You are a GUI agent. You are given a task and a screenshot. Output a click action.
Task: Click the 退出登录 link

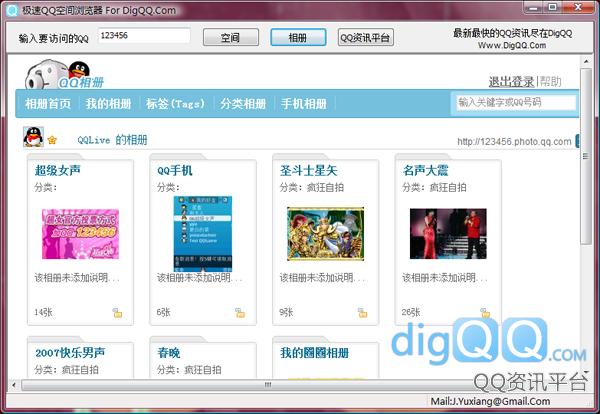pos(511,81)
